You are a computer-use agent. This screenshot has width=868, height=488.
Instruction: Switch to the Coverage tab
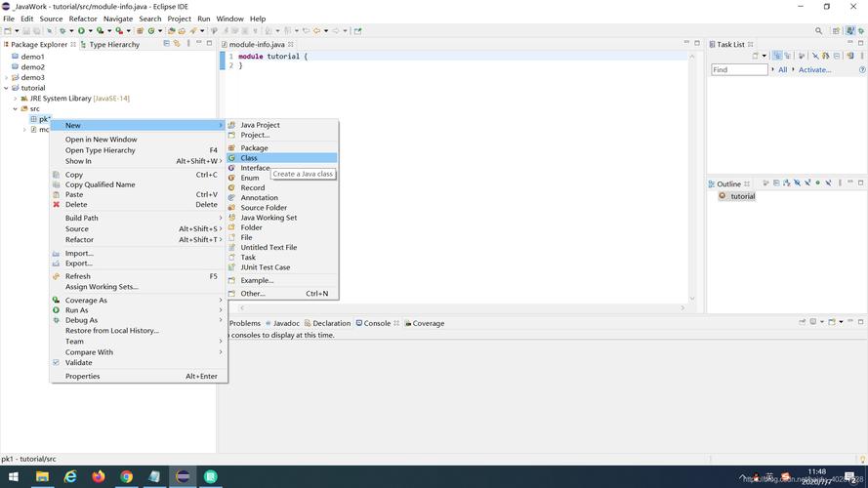[425, 323]
